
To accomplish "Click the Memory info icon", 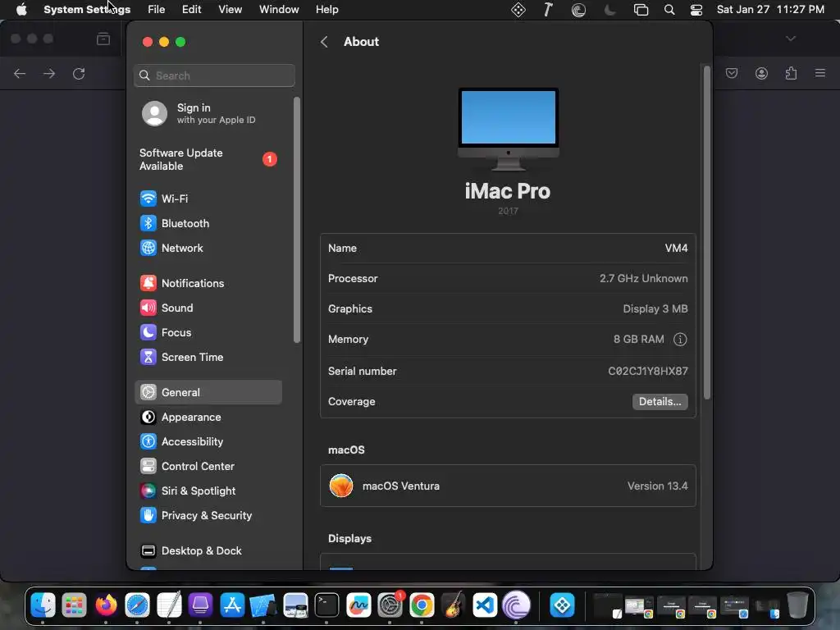I will (x=680, y=339).
